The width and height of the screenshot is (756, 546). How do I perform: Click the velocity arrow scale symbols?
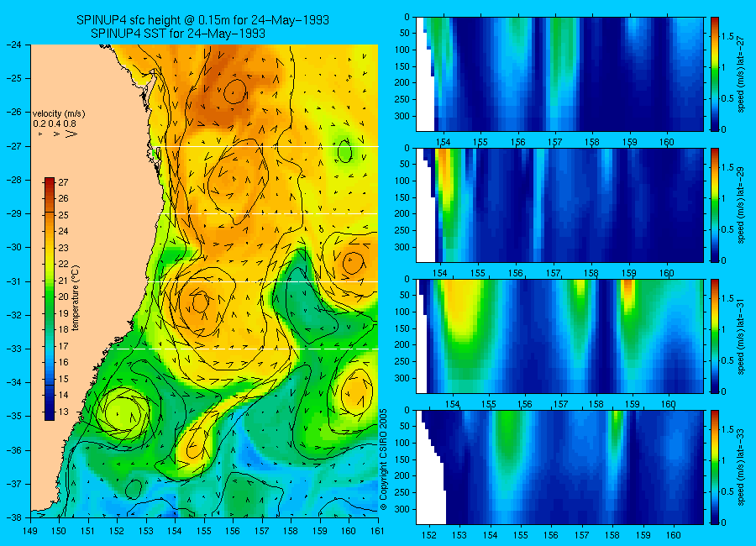click(58, 134)
